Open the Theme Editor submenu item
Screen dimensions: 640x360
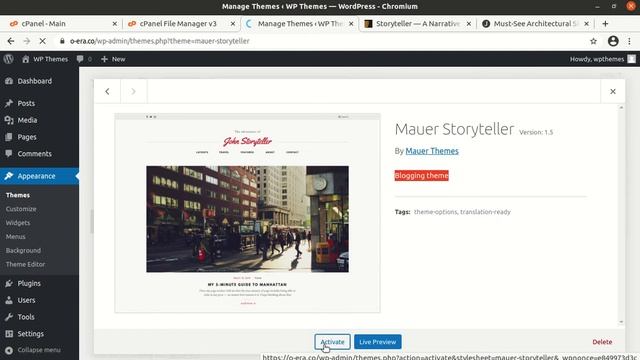coord(25,264)
